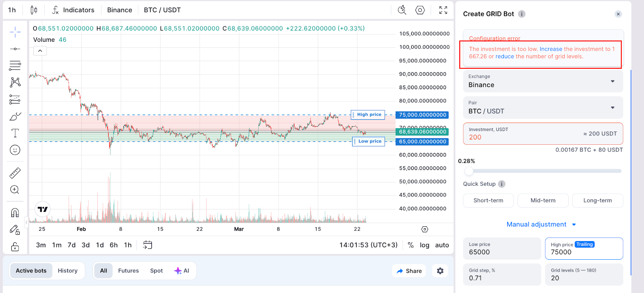The image size is (644, 293).
Task: Switch to the History tab
Action: 68,270
